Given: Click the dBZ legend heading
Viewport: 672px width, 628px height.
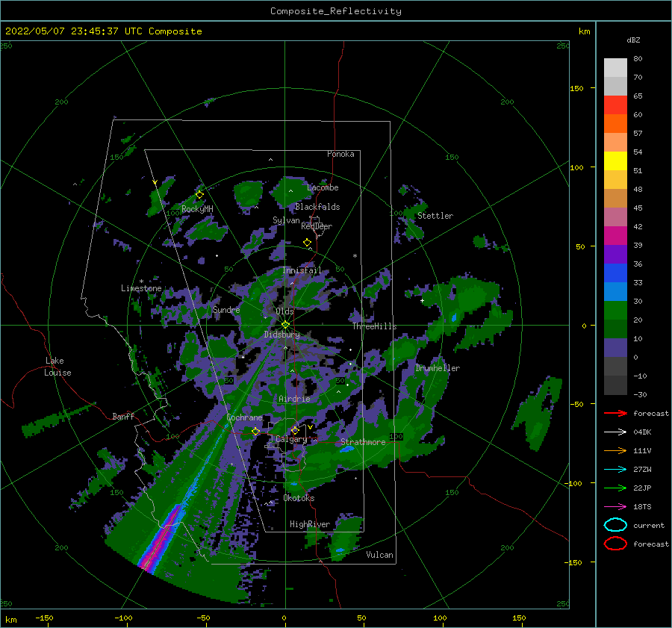Looking at the screenshot, I should coord(633,40).
